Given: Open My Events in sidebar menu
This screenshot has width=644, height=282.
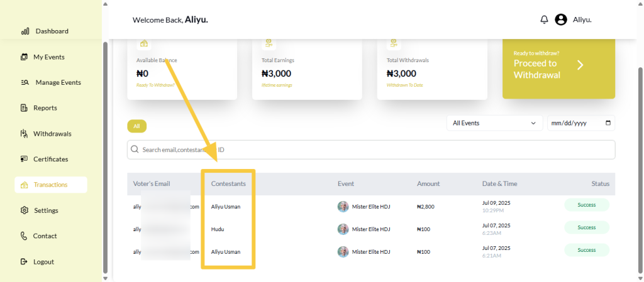Looking at the screenshot, I should point(48,57).
